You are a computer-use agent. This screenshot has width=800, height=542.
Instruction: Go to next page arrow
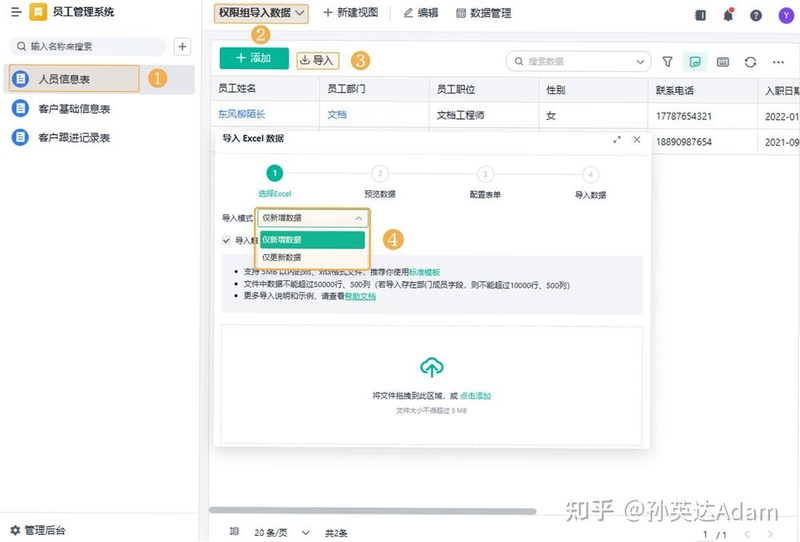[x=770, y=534]
